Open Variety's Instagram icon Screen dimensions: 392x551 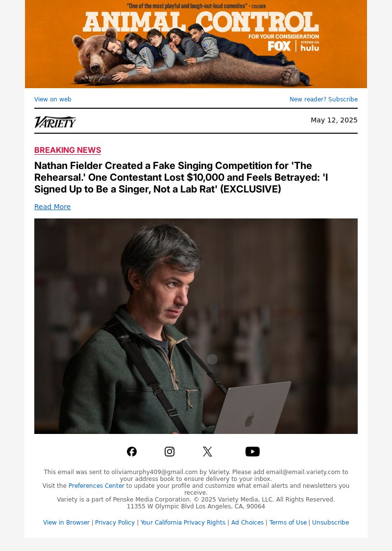170,452
